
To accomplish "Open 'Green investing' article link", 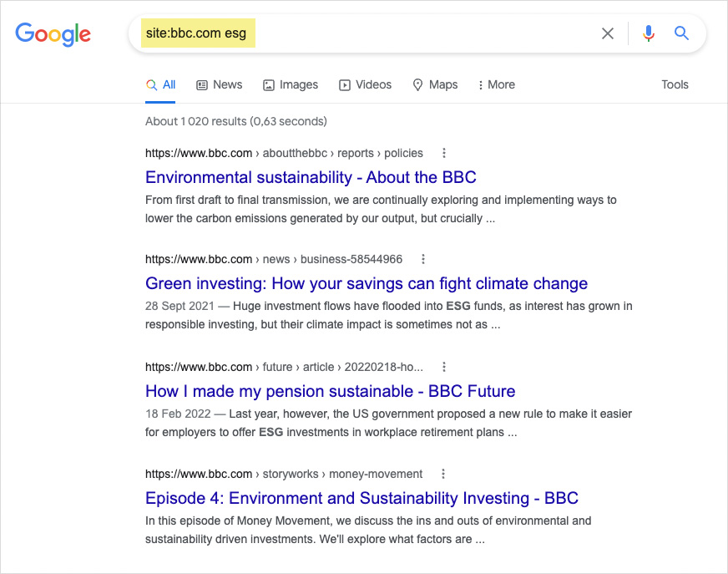I will click(x=367, y=283).
